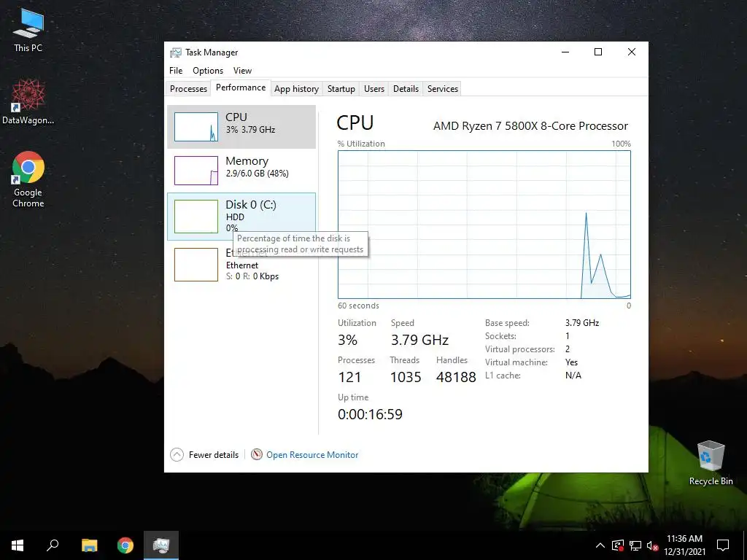This screenshot has width=747, height=560.
Task: Click the Task Manager taskbar button
Action: [x=161, y=545]
